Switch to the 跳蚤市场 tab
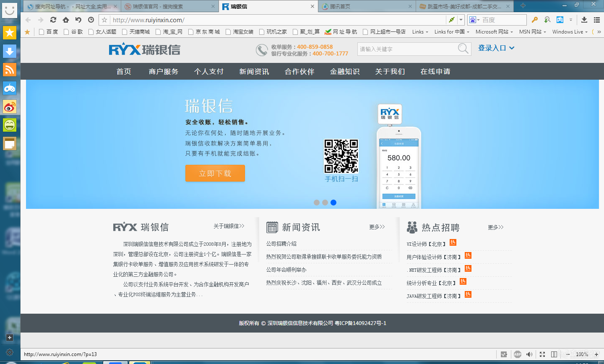This screenshot has height=364, width=604. [x=464, y=6]
